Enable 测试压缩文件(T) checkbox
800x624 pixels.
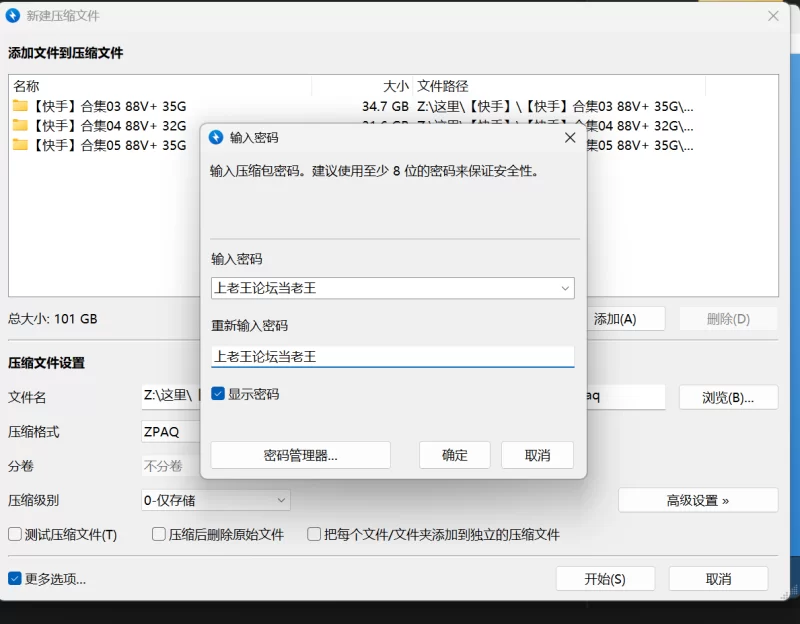[x=15, y=534]
